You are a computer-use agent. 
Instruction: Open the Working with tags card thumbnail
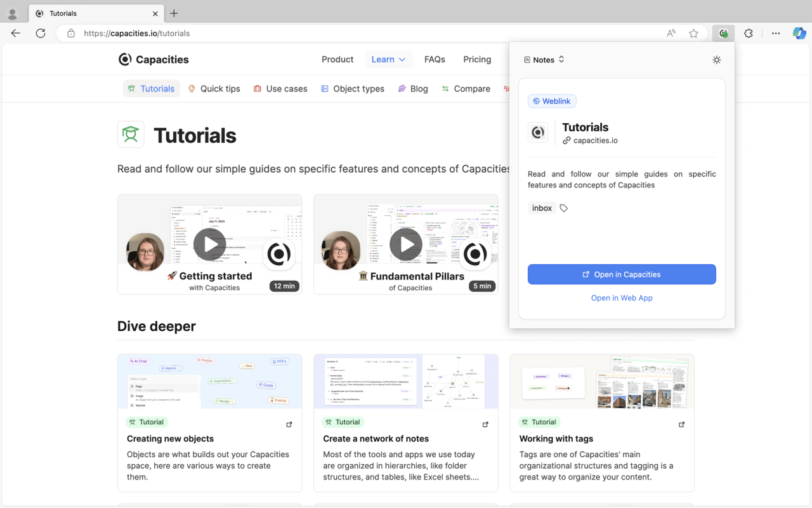click(602, 382)
